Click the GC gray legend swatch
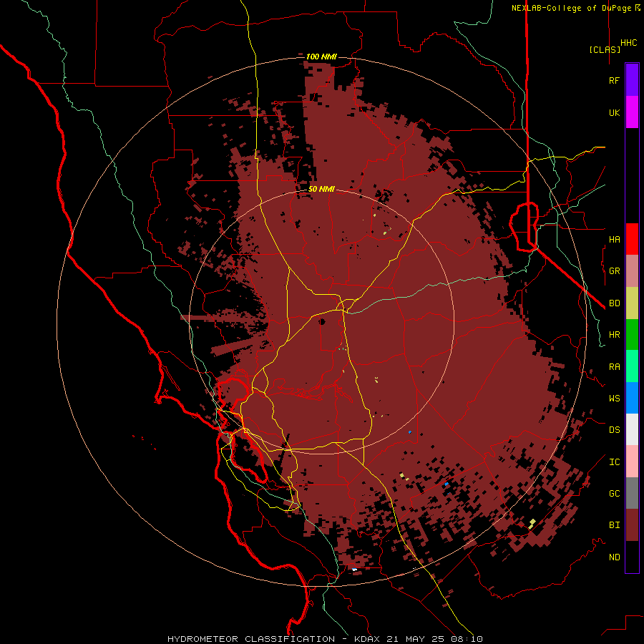This screenshot has width=644, height=644. [632, 493]
